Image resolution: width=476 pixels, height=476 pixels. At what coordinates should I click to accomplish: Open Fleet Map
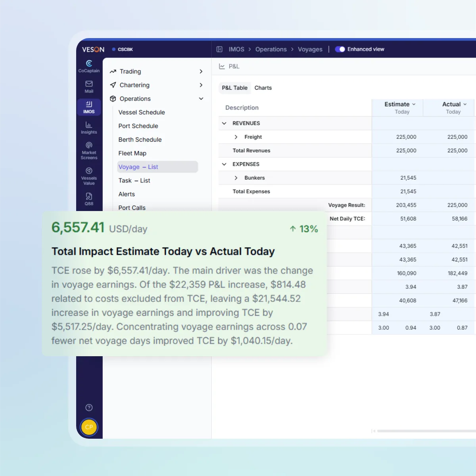[132, 153]
